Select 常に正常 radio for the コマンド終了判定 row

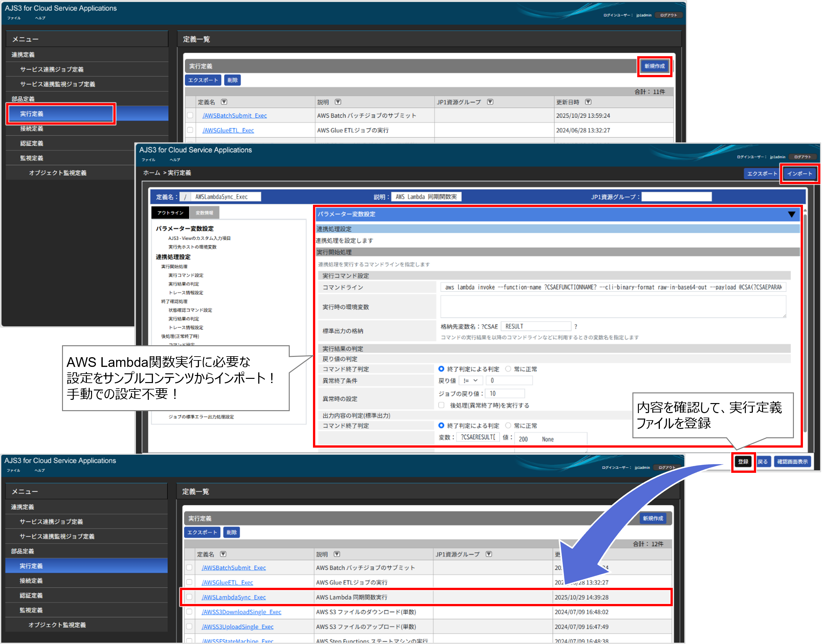click(x=508, y=369)
